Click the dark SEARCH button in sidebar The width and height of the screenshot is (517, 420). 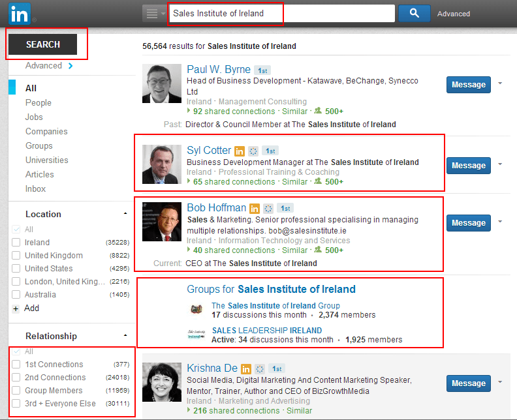click(43, 44)
